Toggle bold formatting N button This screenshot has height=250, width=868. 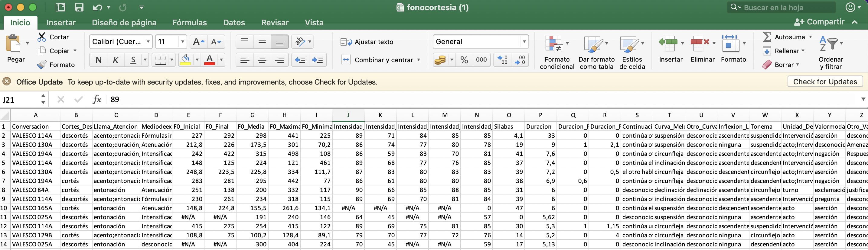point(98,60)
